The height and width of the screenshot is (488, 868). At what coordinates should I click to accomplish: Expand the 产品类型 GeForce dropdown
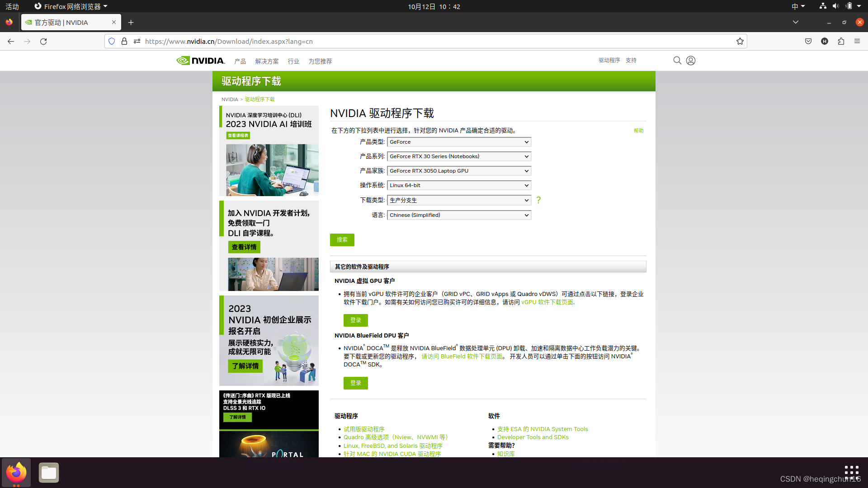(x=459, y=142)
